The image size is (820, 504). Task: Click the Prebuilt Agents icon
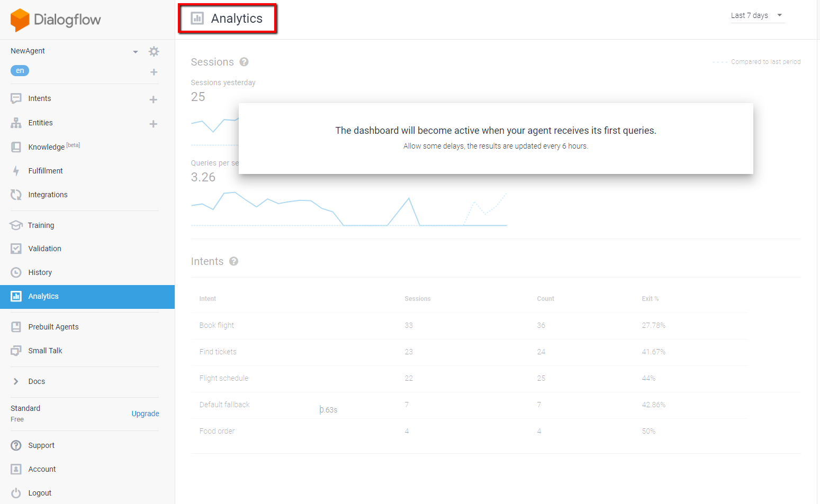click(x=16, y=327)
